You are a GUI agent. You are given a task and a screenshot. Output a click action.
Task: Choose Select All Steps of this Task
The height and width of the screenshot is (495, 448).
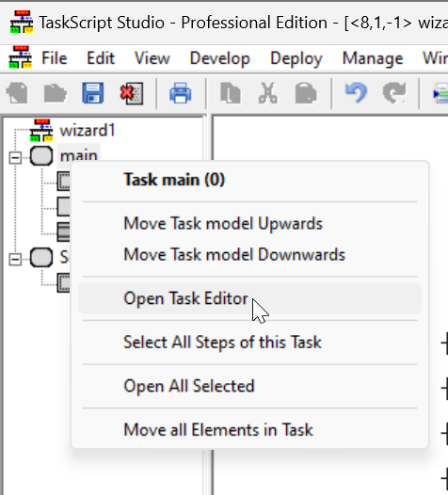point(249,343)
